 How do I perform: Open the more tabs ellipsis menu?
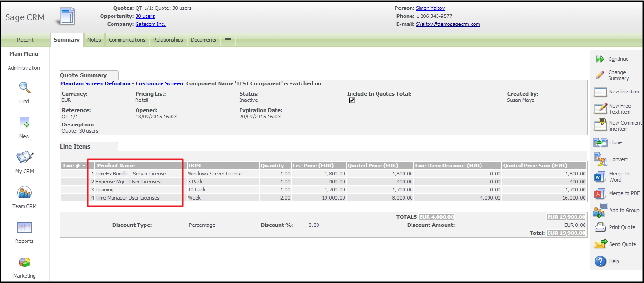[228, 39]
